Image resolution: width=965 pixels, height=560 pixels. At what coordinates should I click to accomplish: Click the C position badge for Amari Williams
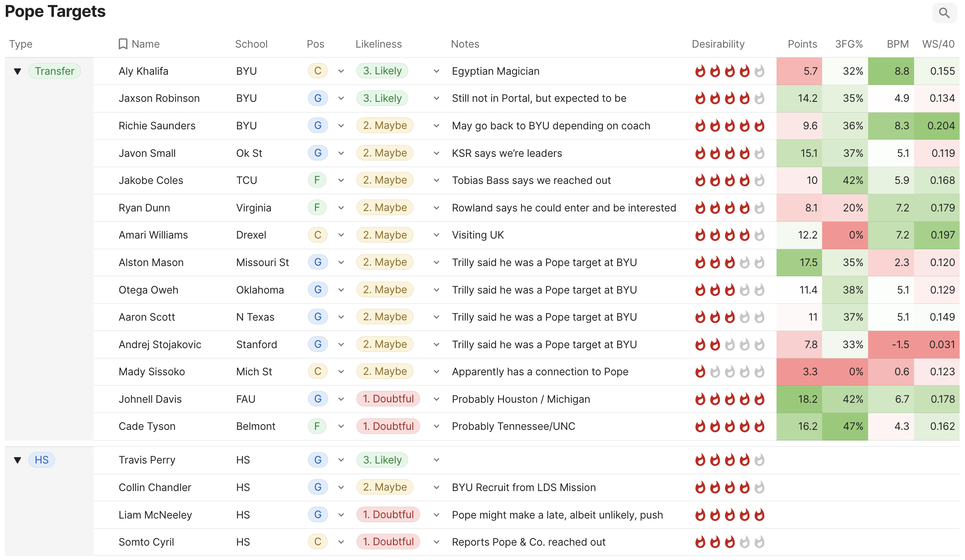[x=317, y=235]
